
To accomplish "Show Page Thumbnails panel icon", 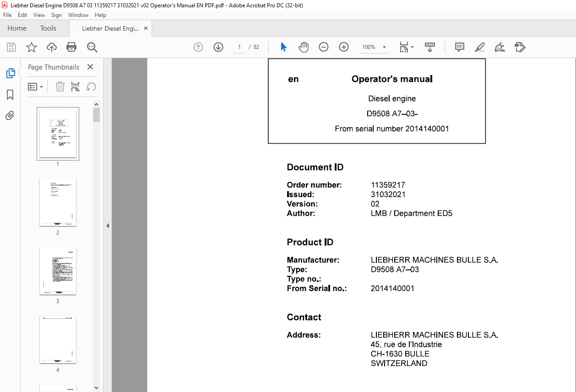I will pos(10,73).
